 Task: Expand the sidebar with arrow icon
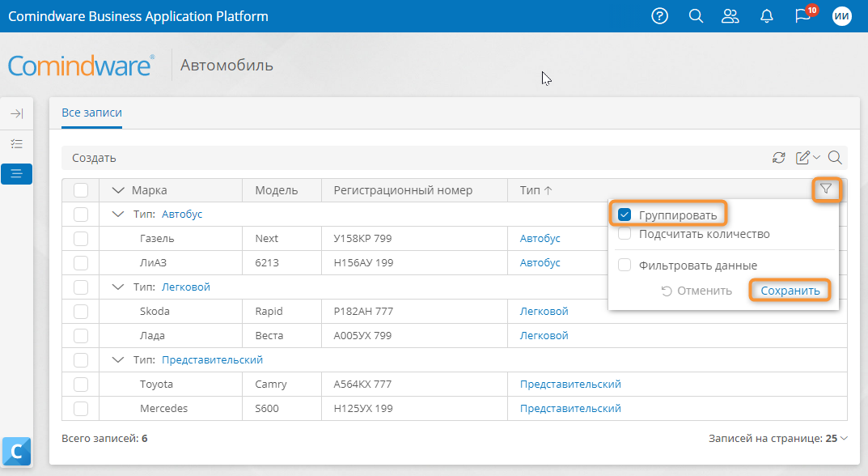pos(17,113)
